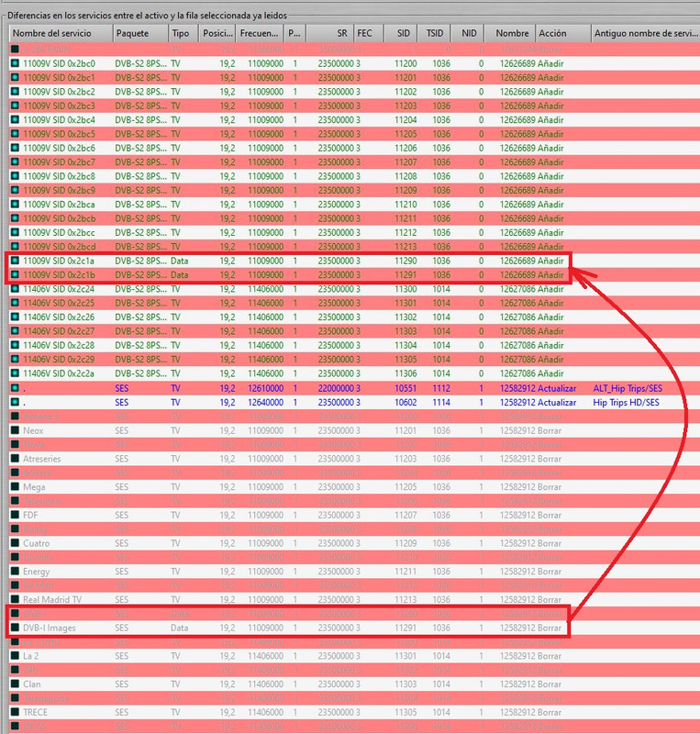This screenshot has width=700, height=734.
Task: Sort by Antiguo nombre de servi... header
Action: tap(646, 33)
